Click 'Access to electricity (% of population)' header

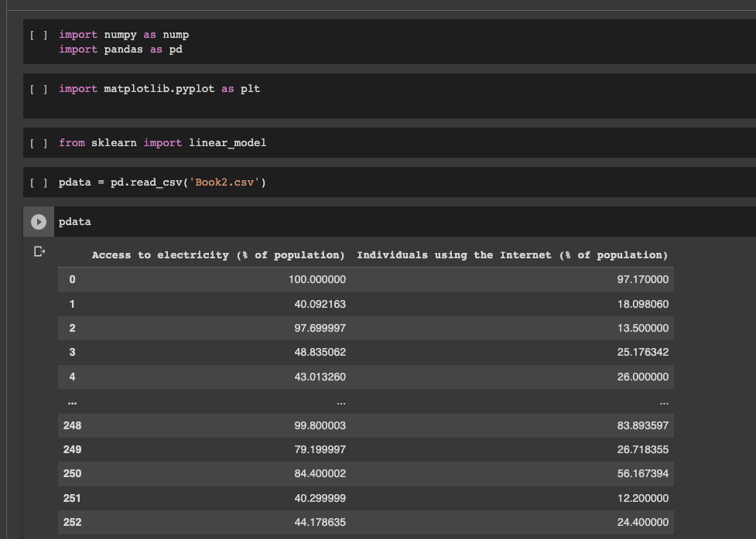[x=218, y=255]
